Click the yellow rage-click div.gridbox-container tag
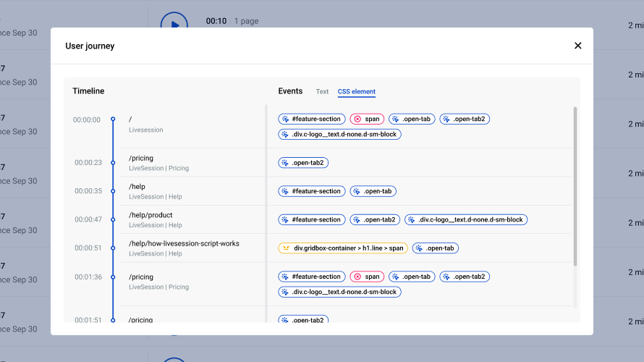This screenshot has height=362, width=644. pyautogui.click(x=343, y=248)
